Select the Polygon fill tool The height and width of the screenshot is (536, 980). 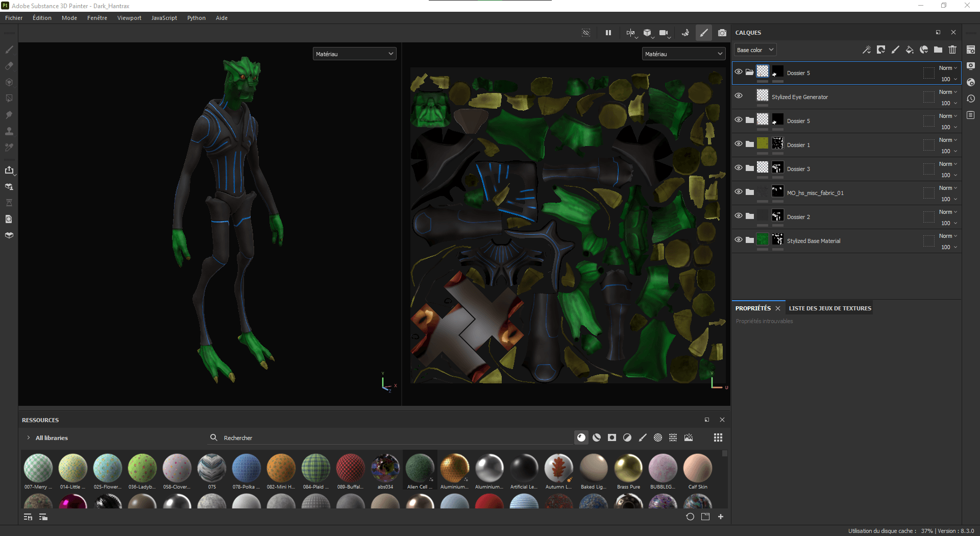click(9, 98)
